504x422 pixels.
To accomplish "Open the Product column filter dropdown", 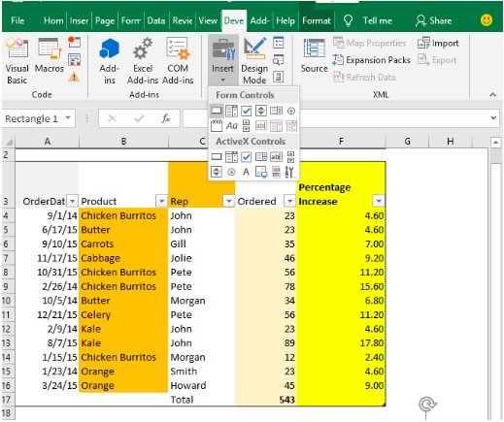I will (161, 201).
